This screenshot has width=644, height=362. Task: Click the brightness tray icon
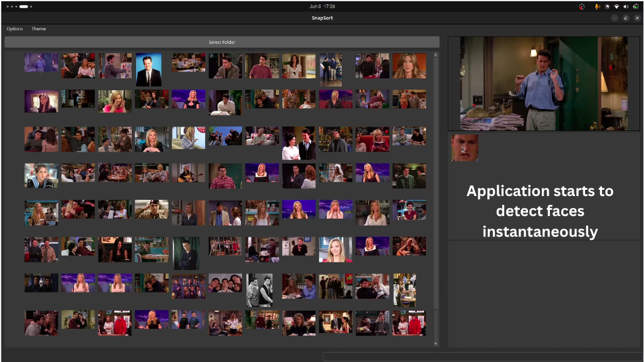[x=607, y=6]
